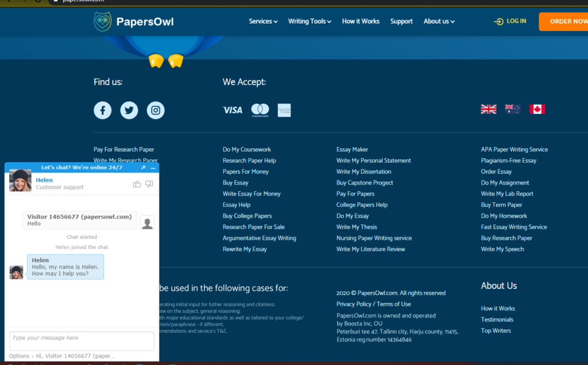The image size is (588, 365).
Task: Open Privacy Policy link in footer
Action: click(354, 304)
